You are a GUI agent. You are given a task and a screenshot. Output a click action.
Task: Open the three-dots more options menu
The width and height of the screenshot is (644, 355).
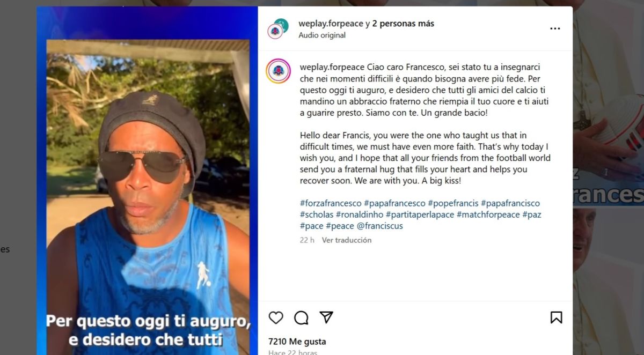(555, 29)
